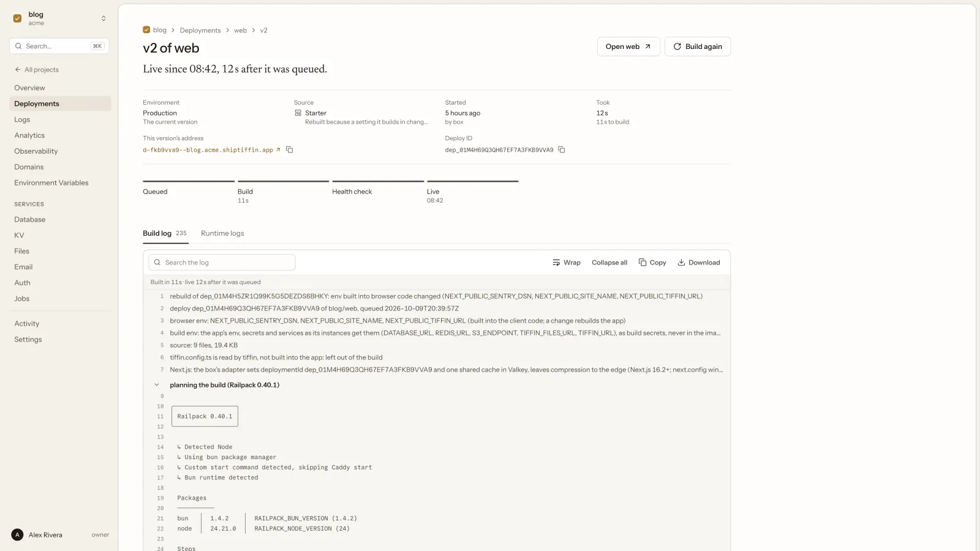Image resolution: width=980 pixels, height=551 pixels.
Task: Collapse all log sections
Action: click(x=609, y=263)
